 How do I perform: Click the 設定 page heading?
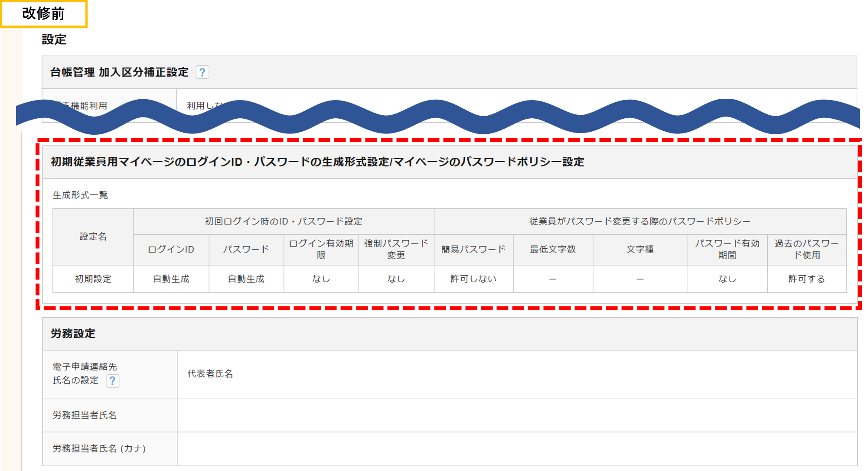coord(54,39)
